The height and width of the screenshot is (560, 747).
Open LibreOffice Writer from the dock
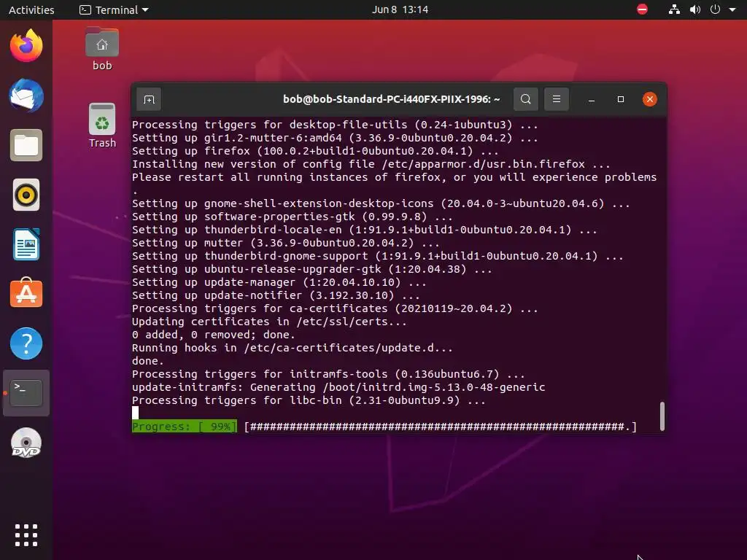(26, 244)
